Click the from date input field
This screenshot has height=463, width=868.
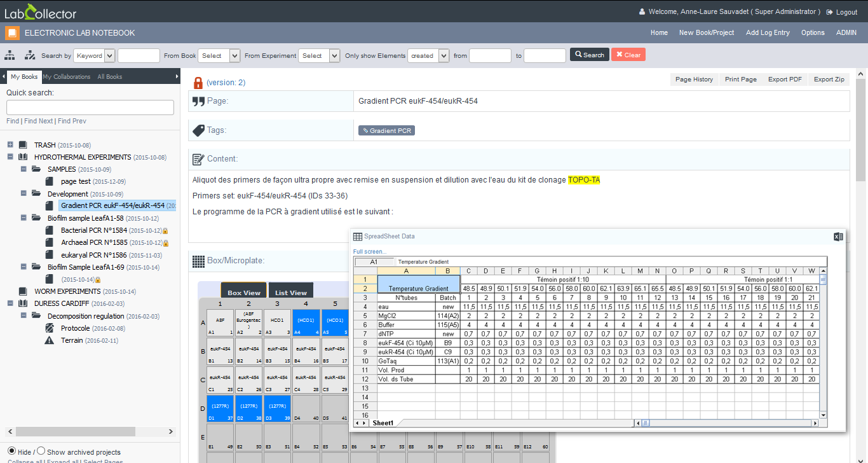coord(490,55)
